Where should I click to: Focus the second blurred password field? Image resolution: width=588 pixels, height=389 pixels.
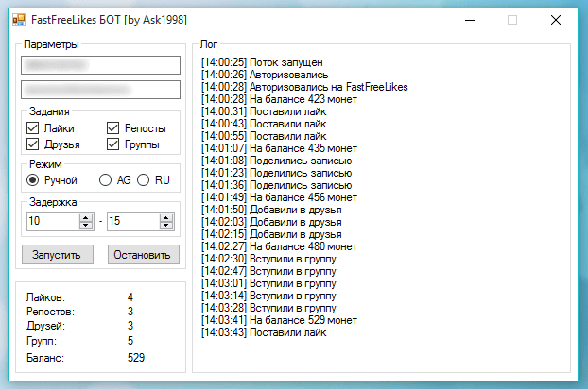[x=100, y=90]
